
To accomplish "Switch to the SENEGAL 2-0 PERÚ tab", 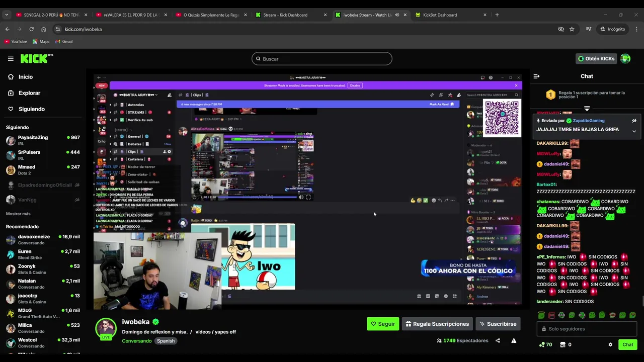I will [x=51, y=15].
